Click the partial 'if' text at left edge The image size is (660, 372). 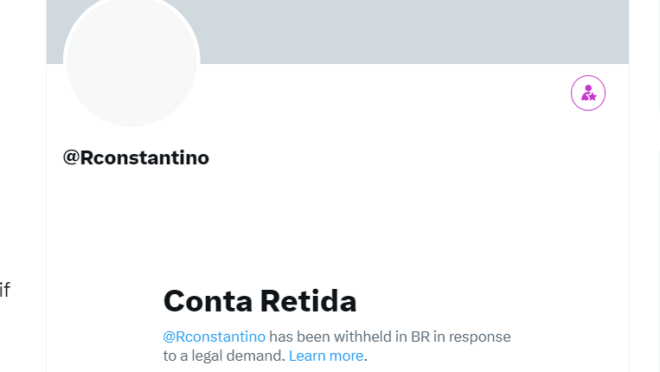tap(5, 290)
